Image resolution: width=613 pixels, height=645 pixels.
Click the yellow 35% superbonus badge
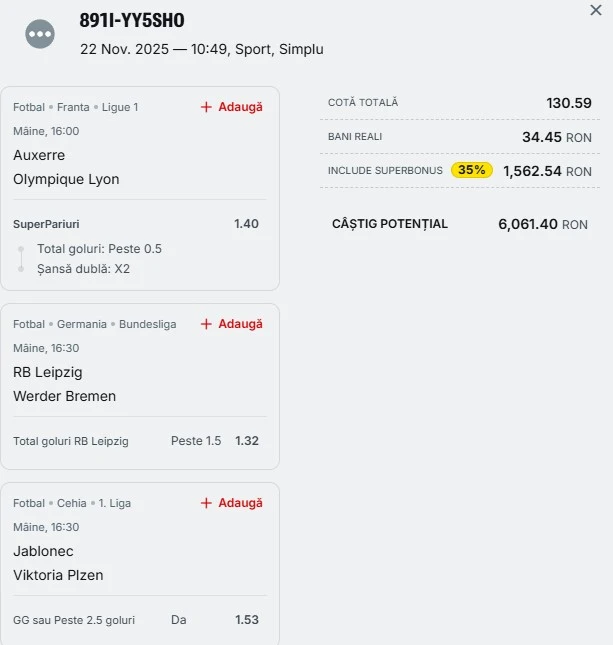tap(472, 170)
